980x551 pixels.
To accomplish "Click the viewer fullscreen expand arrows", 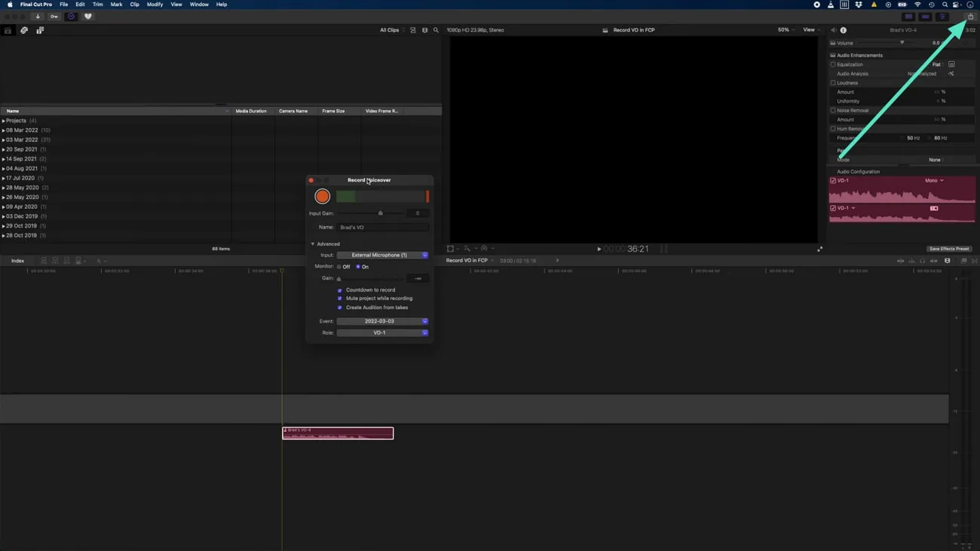I will 819,249.
